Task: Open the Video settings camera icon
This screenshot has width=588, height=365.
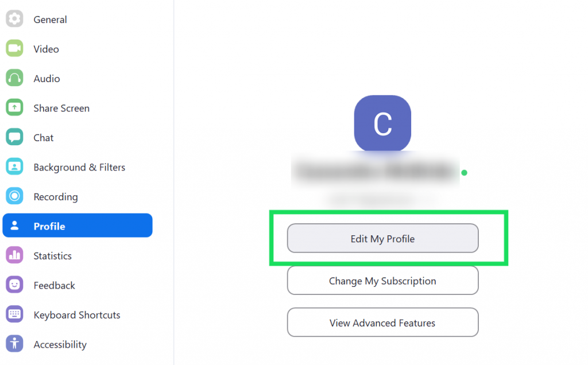Action: [x=14, y=49]
